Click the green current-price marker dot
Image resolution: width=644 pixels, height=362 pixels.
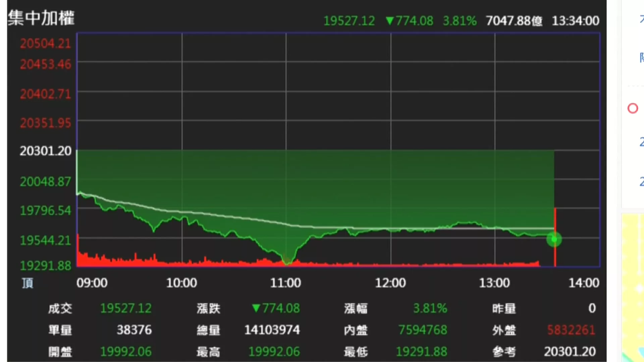coord(554,239)
